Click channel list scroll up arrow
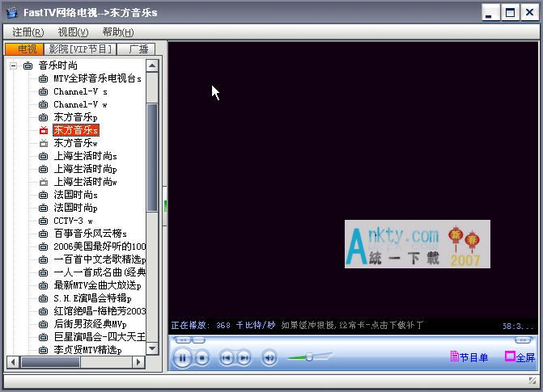 [x=152, y=65]
